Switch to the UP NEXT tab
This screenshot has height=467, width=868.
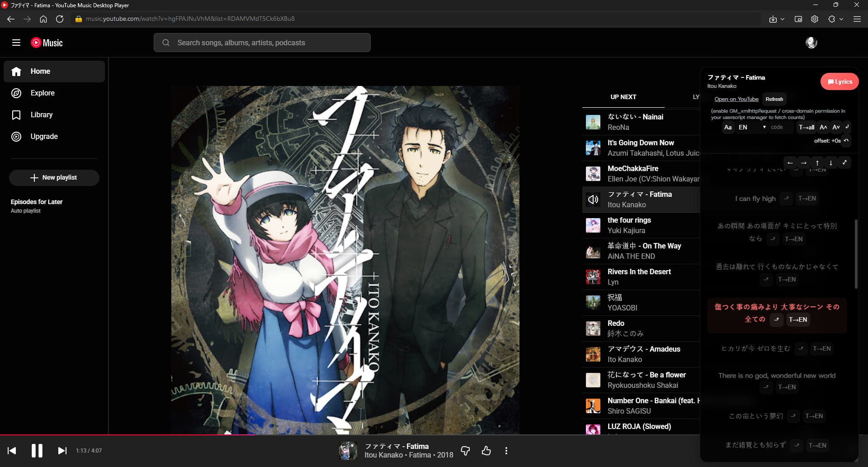click(x=623, y=97)
